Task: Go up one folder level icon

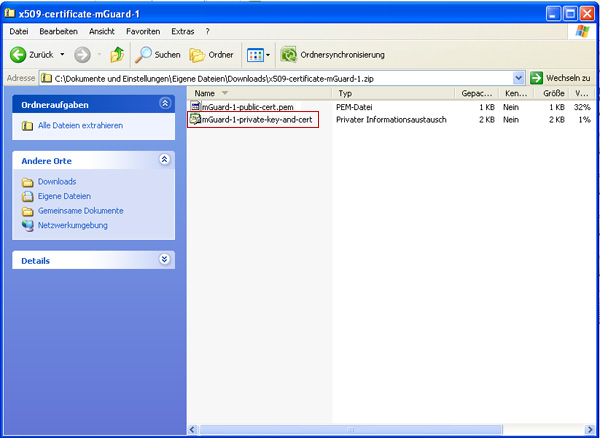Action: (x=117, y=54)
